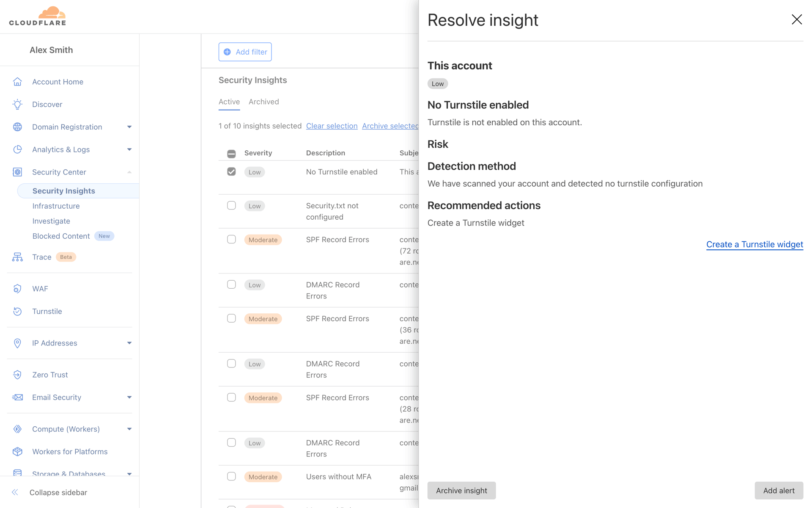This screenshot has width=812, height=508.
Task: Click the Domain Registration globe icon
Action: tap(17, 127)
